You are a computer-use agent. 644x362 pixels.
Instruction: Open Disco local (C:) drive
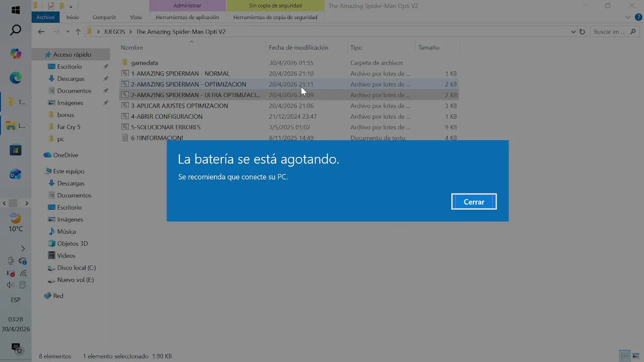click(76, 267)
